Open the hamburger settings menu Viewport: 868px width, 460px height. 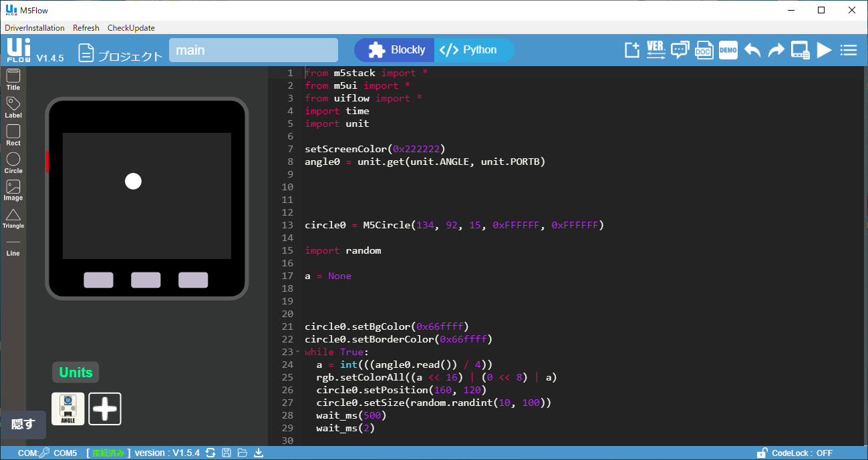pyautogui.click(x=848, y=50)
